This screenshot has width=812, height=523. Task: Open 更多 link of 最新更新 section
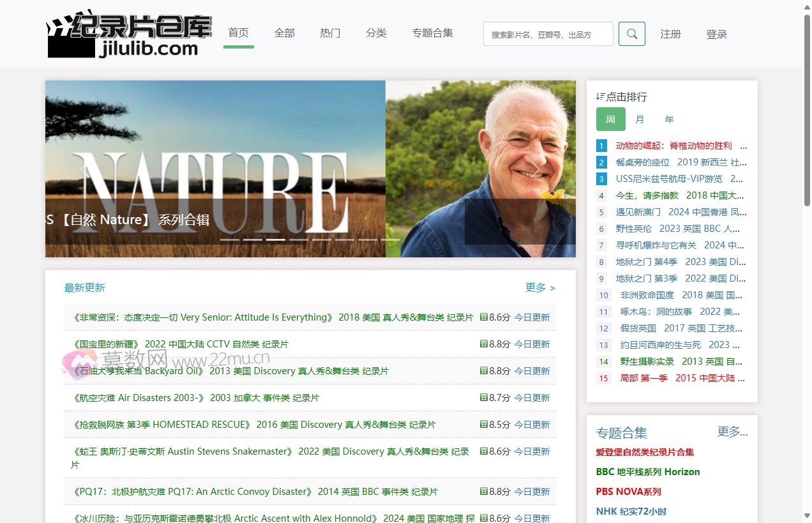click(x=540, y=287)
